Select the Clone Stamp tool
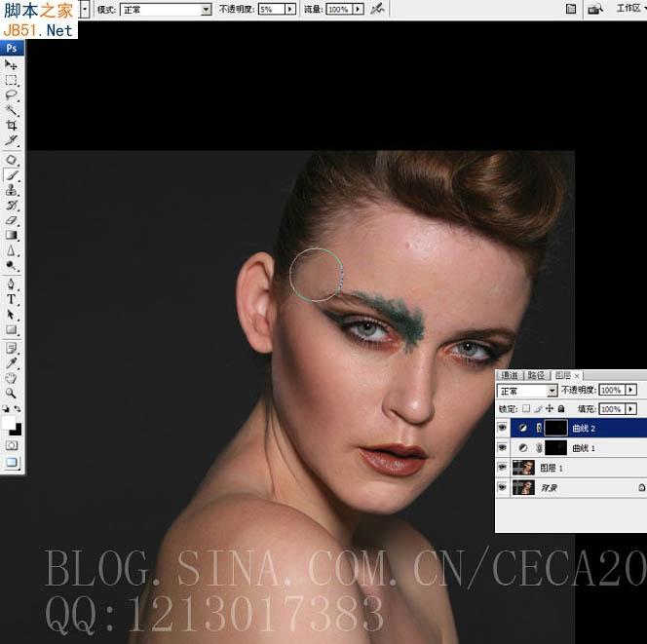 tap(11, 190)
